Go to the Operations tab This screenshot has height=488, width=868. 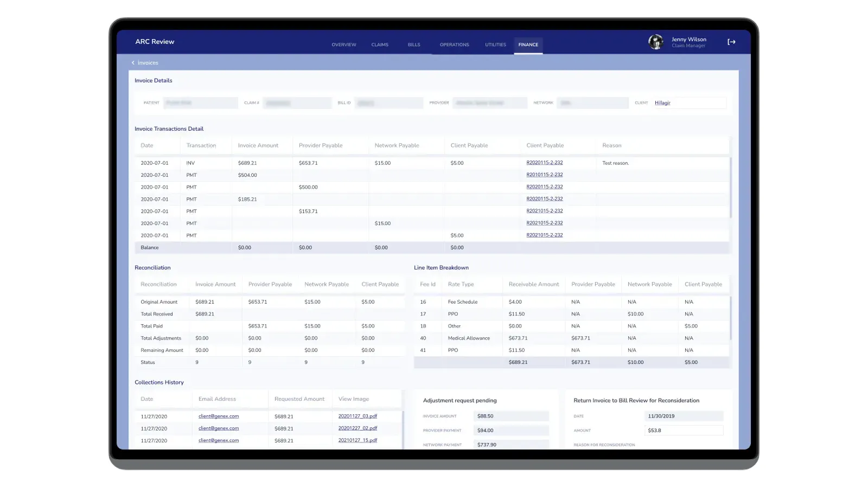[x=455, y=44]
